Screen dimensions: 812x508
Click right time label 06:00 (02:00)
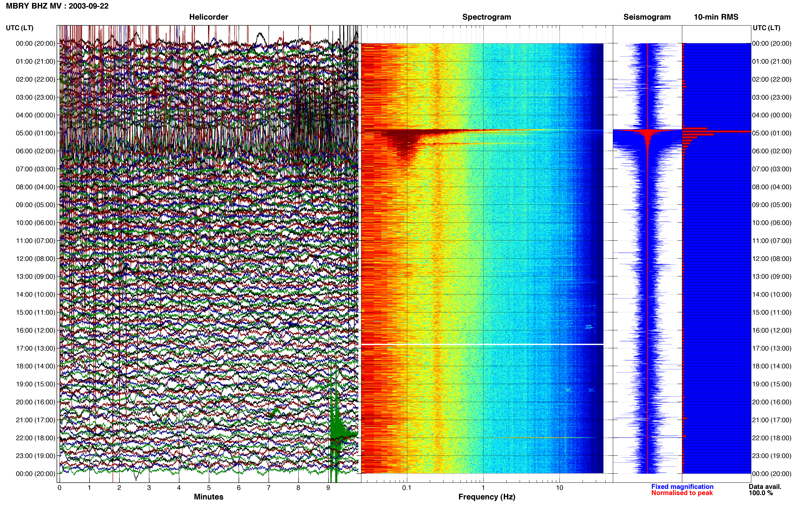[x=772, y=151]
